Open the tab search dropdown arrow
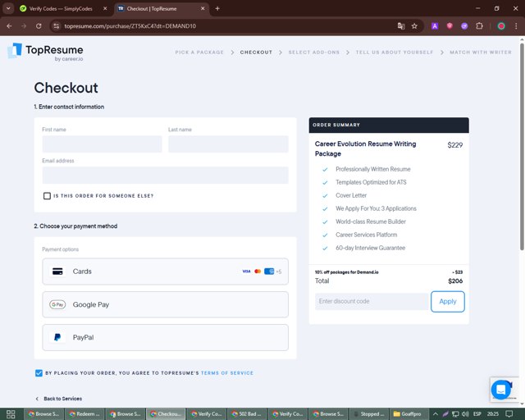 tap(8, 9)
